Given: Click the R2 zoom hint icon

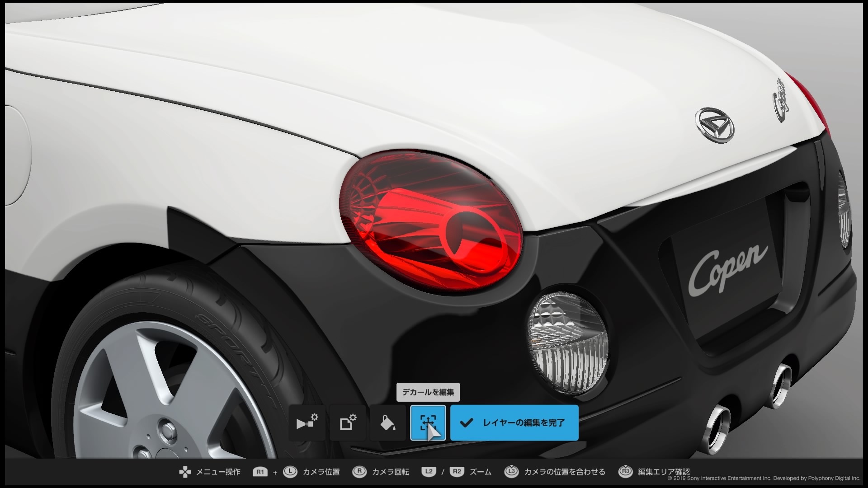Looking at the screenshot, I should point(457,472).
